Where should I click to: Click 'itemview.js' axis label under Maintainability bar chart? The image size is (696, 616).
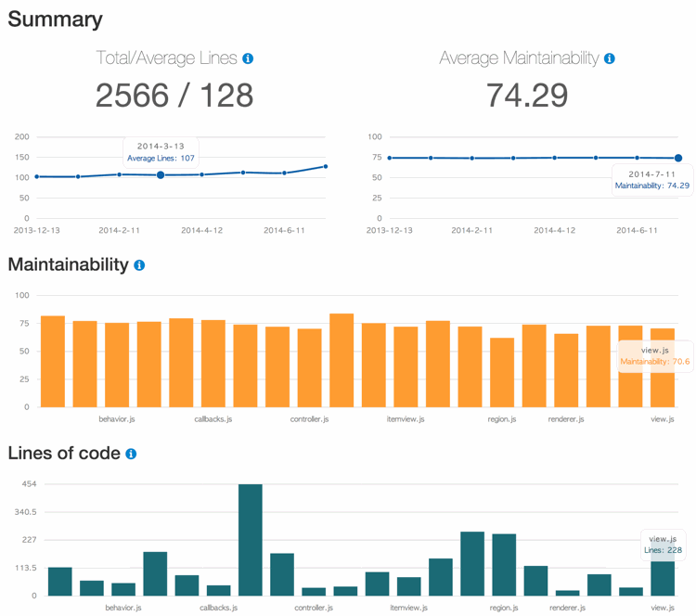(406, 419)
